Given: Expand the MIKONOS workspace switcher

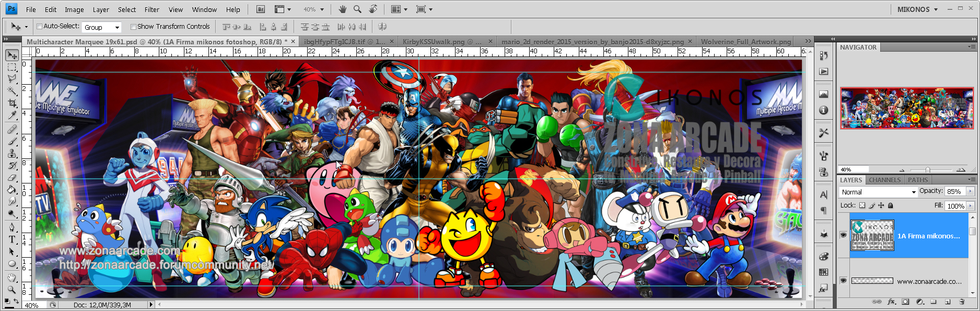Looking at the screenshot, I should pyautogui.click(x=917, y=9).
